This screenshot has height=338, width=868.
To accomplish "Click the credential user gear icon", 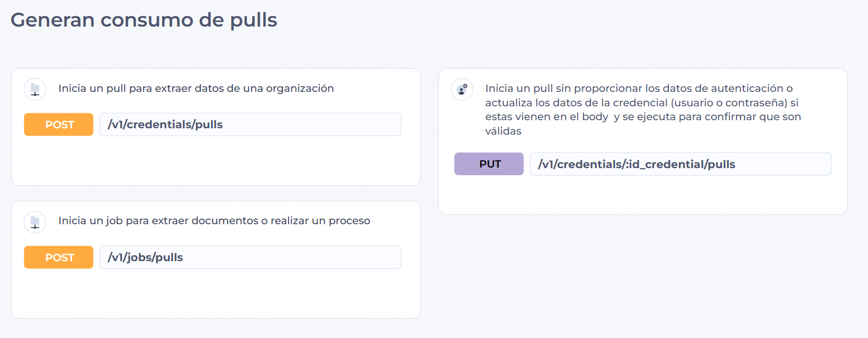I will [x=462, y=90].
